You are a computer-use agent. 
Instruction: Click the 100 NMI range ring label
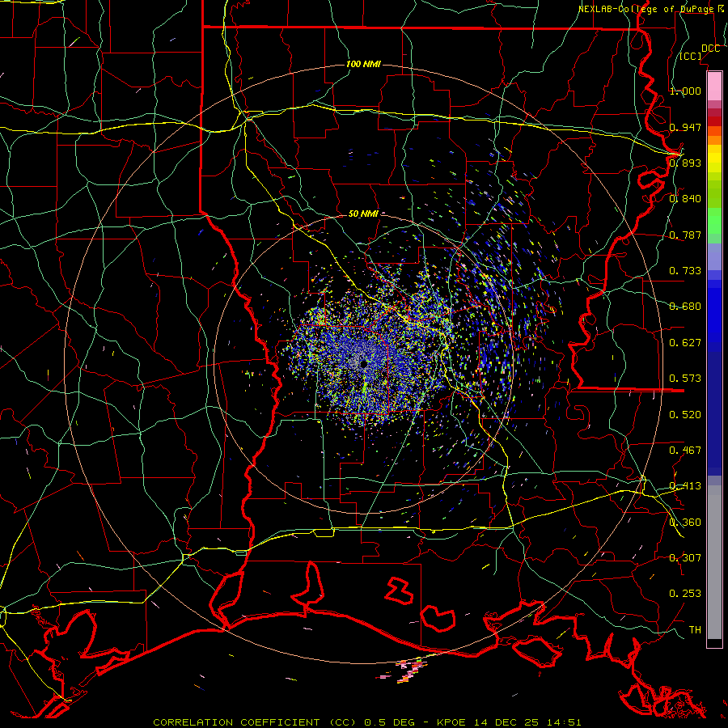click(363, 64)
